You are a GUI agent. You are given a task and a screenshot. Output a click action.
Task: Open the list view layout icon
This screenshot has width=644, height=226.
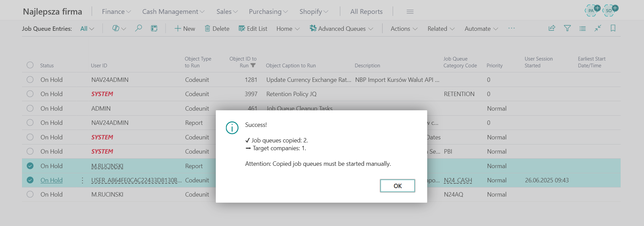pos(582,28)
